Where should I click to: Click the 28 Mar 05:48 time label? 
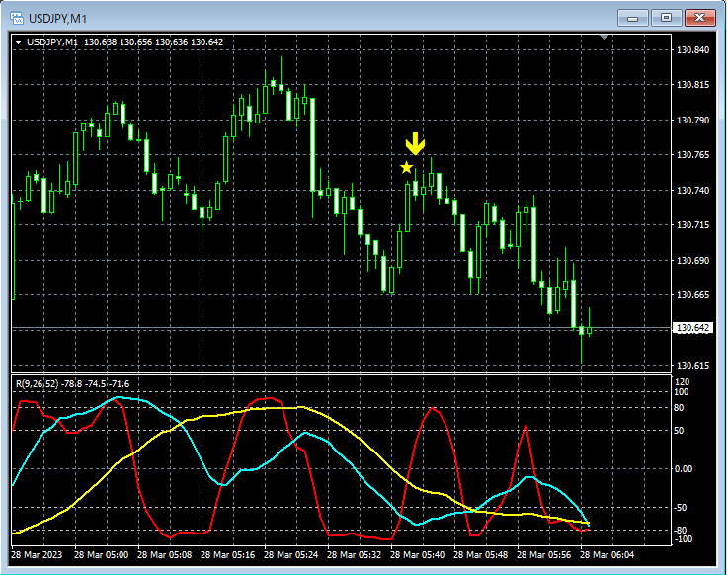pyautogui.click(x=480, y=555)
